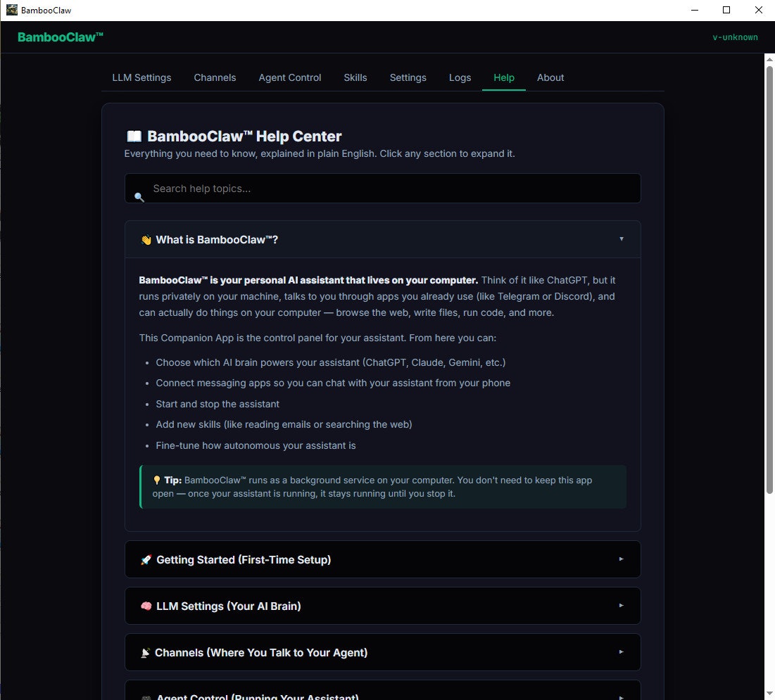This screenshot has width=775, height=700.
Task: Select the Settings tab
Action: click(x=408, y=77)
